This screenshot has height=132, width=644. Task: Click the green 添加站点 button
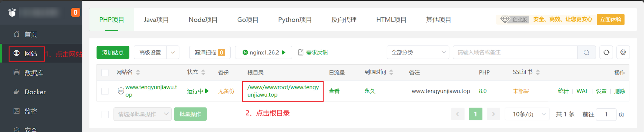point(113,52)
